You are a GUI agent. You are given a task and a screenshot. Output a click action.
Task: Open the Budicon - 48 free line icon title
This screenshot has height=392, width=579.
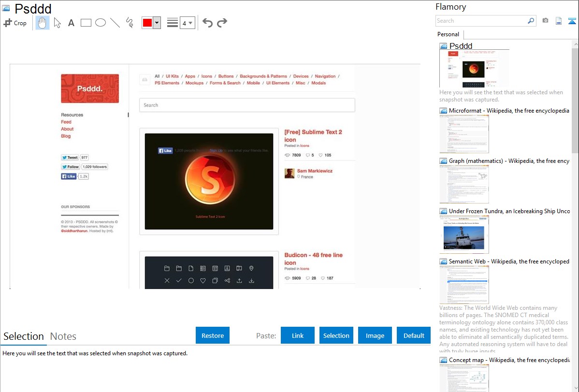314,259
